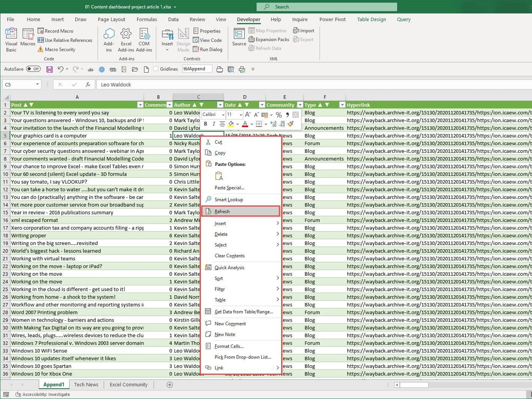
Task: Open the Author column filter dropdown
Action: click(220, 105)
